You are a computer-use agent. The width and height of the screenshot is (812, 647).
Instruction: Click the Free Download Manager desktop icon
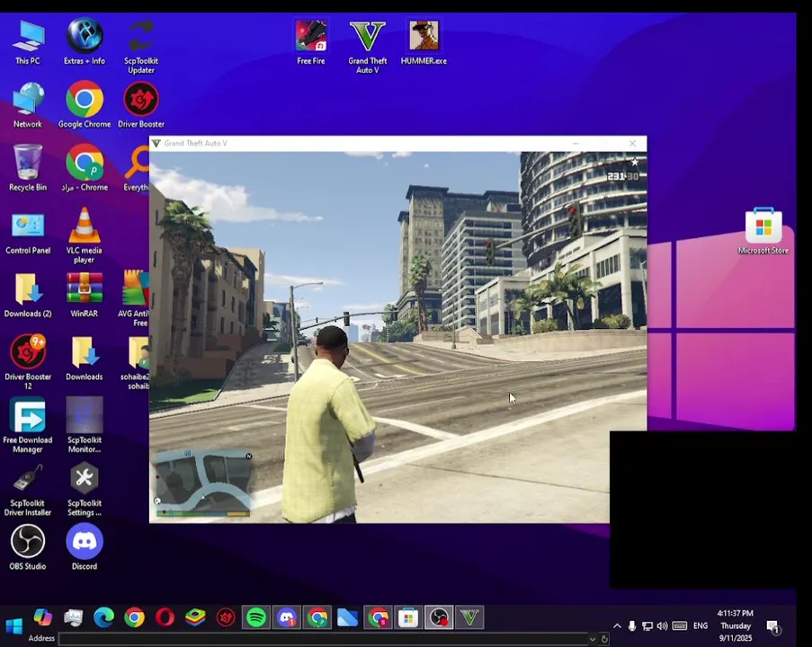(28, 425)
